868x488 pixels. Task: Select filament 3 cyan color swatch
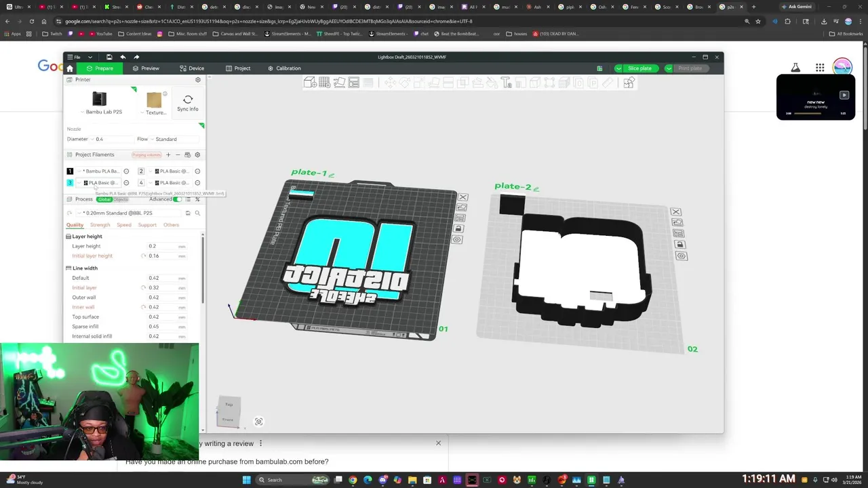tap(70, 183)
